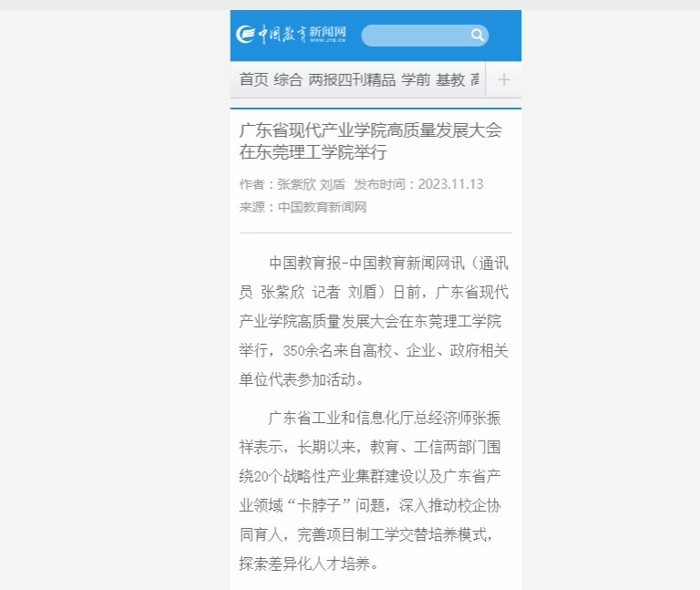Click author name 刘盾 in byline
This screenshot has width=700, height=590.
(333, 184)
